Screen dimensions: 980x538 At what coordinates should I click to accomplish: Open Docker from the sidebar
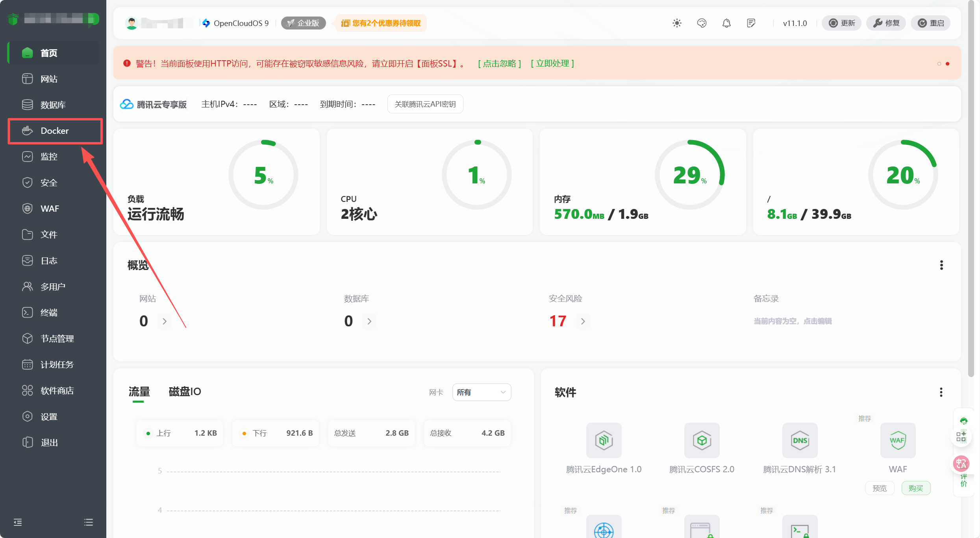pyautogui.click(x=55, y=131)
